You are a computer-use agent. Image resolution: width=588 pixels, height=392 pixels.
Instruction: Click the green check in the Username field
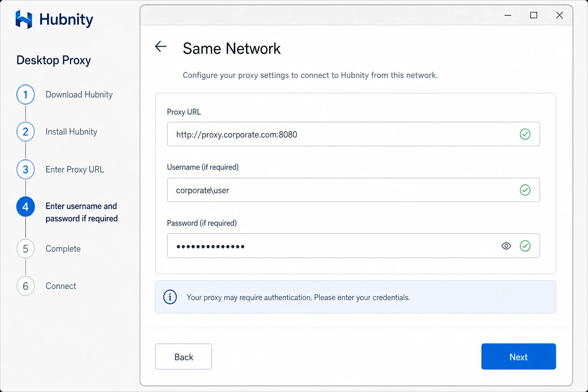tap(525, 190)
